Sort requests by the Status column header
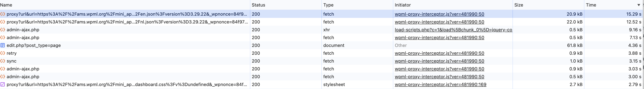644x89 pixels. click(x=258, y=5)
